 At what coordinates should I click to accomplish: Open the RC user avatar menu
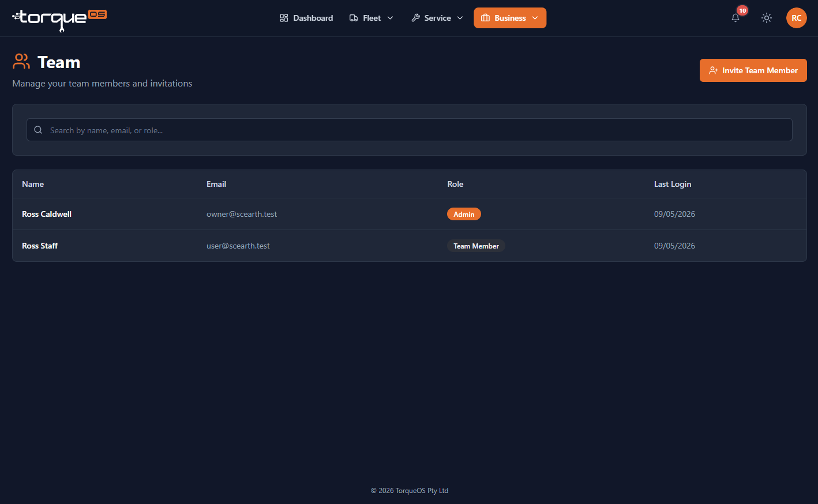(797, 18)
